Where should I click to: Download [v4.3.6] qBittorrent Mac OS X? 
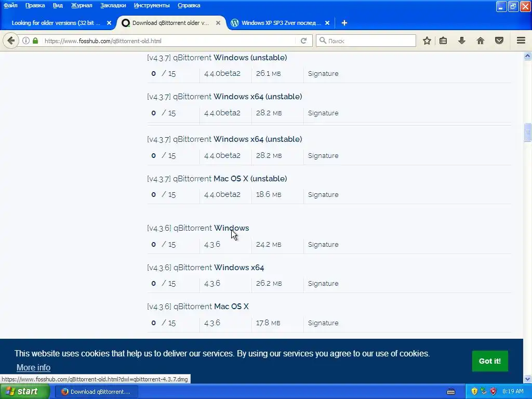(198, 307)
